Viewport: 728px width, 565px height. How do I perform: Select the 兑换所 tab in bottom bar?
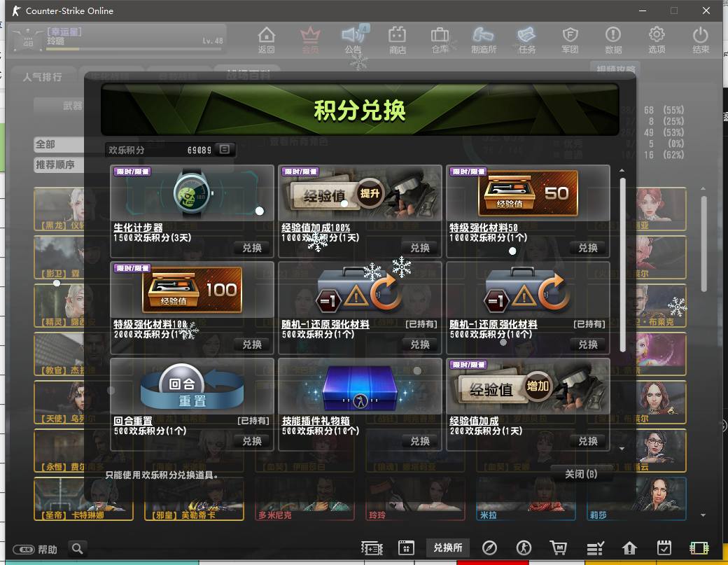[447, 547]
